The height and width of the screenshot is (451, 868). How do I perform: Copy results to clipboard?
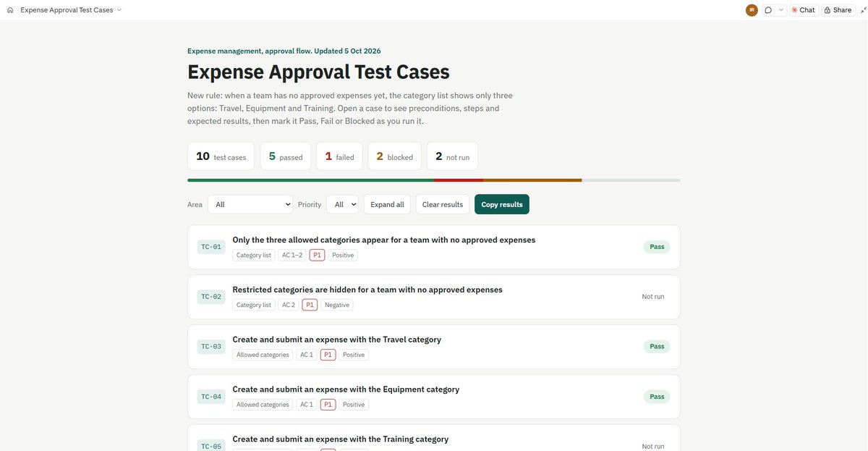point(502,204)
